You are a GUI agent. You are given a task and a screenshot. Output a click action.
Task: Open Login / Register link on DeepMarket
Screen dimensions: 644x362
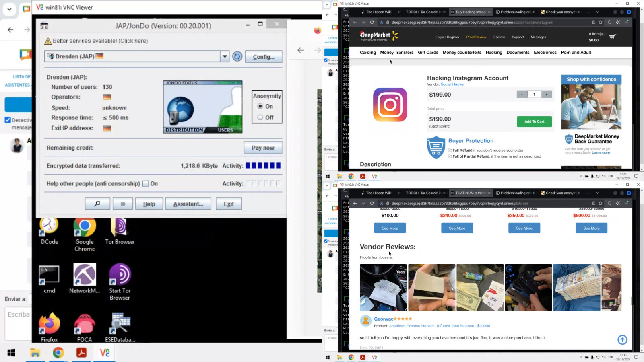coord(447,37)
